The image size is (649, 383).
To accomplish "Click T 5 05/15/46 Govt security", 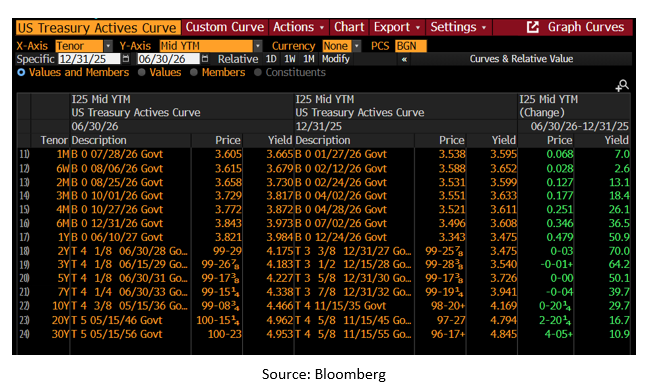I will [x=117, y=320].
